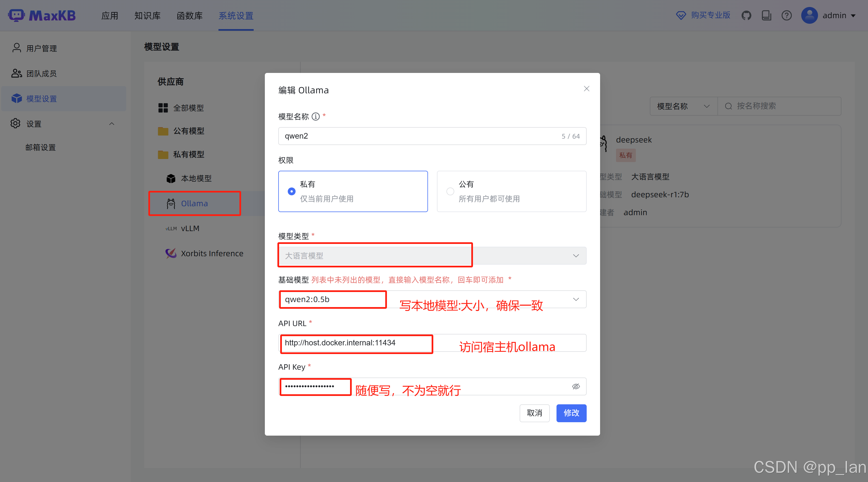Click the buy professional version link
This screenshot has height=482, width=868.
click(x=710, y=15)
